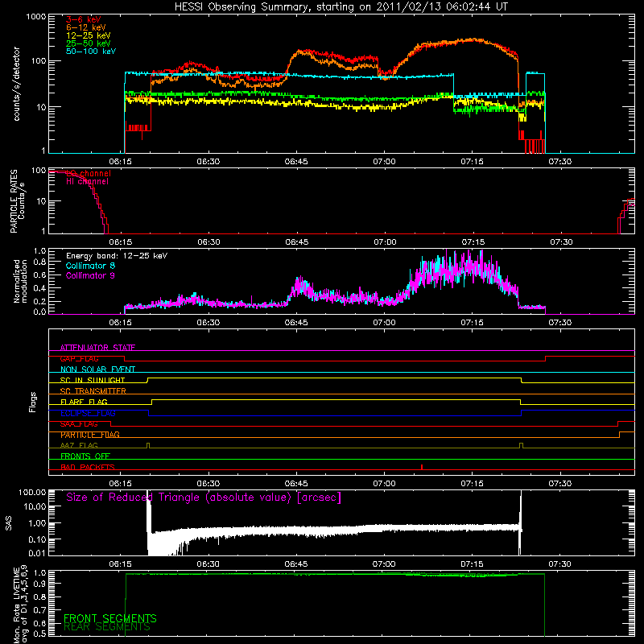Click the 'Normalized modulation' axis label

pos(20,281)
